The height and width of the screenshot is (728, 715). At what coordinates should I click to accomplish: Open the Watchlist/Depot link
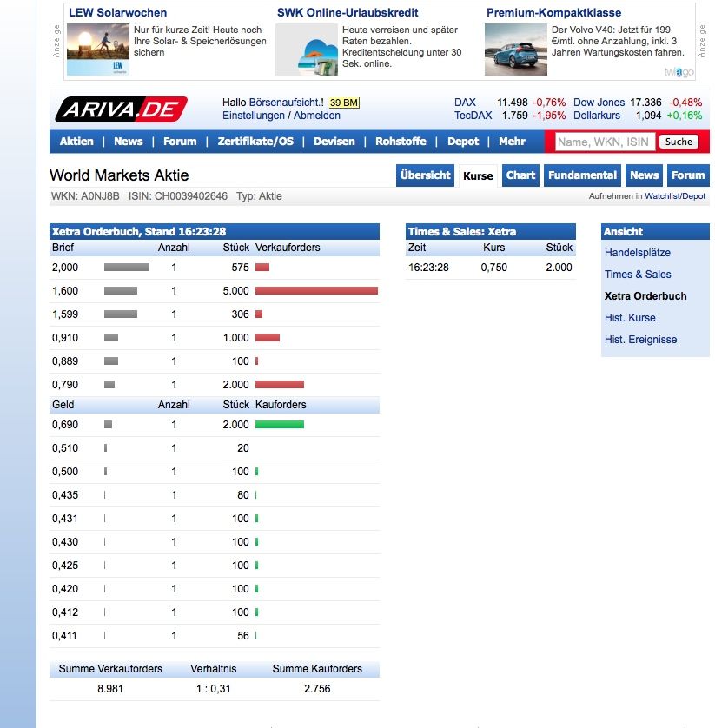click(x=675, y=197)
